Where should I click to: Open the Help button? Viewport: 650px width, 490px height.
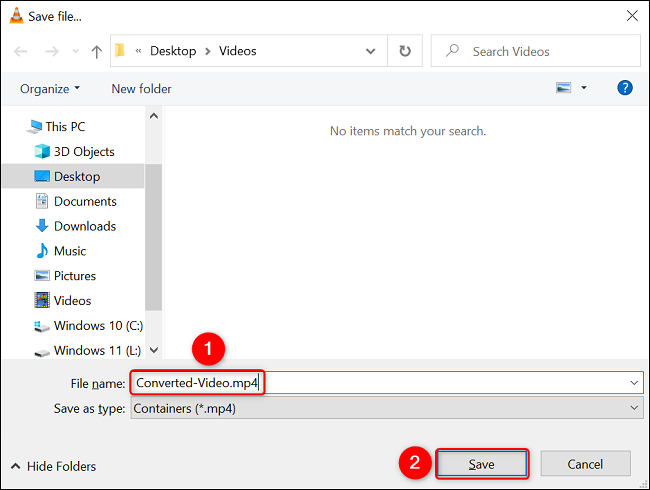tap(625, 88)
